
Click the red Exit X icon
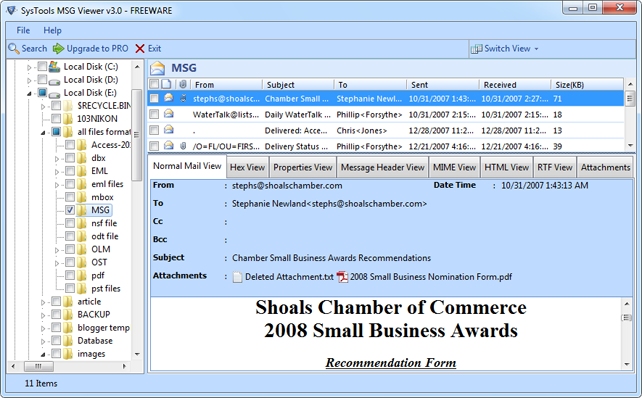pos(140,48)
